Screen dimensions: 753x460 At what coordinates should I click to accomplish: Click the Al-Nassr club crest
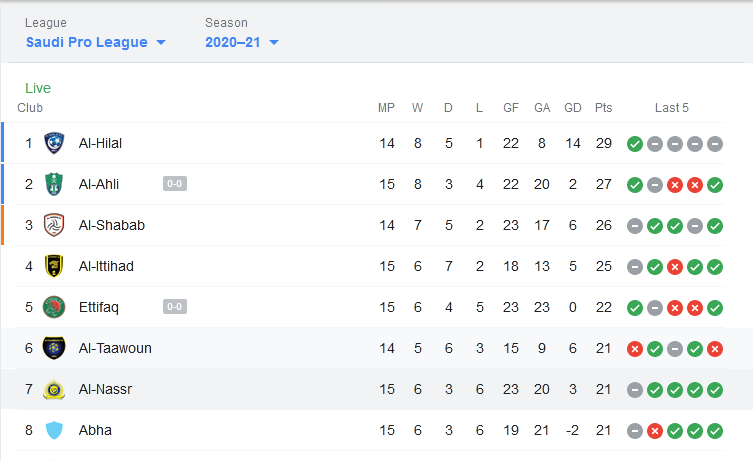[x=54, y=389]
